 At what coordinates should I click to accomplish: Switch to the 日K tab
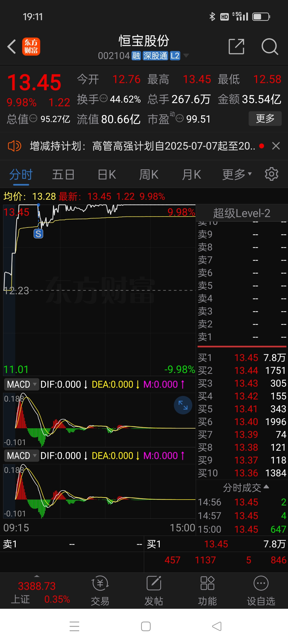click(107, 175)
